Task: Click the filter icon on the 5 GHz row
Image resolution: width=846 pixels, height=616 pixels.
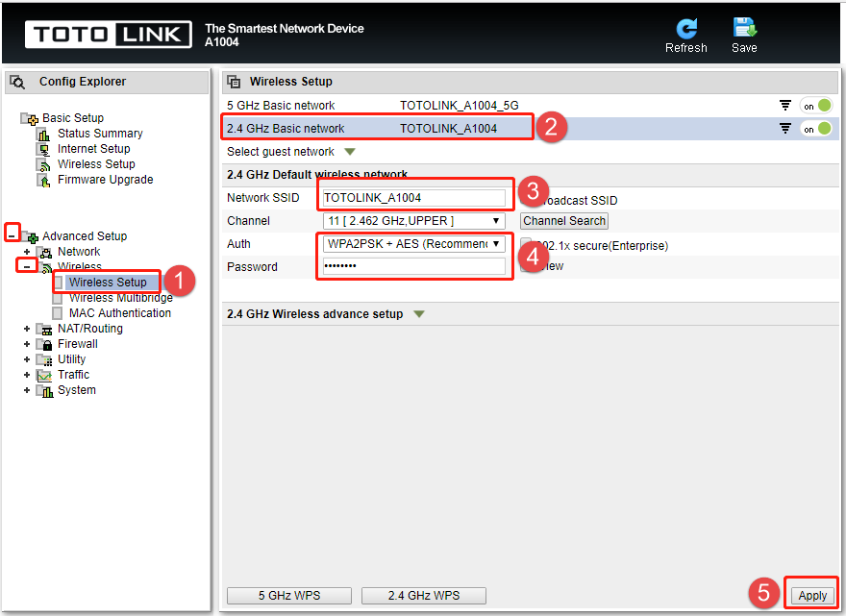Action: (785, 105)
